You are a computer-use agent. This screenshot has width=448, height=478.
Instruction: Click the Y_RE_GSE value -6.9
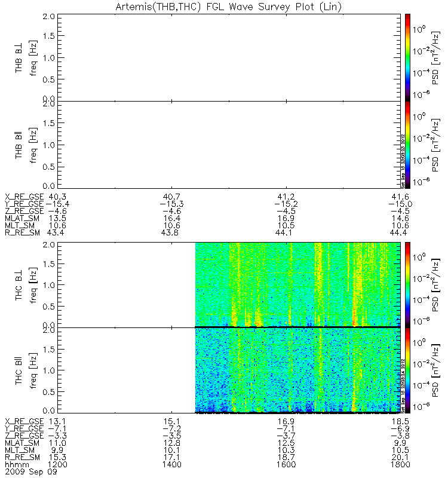tap(400, 428)
